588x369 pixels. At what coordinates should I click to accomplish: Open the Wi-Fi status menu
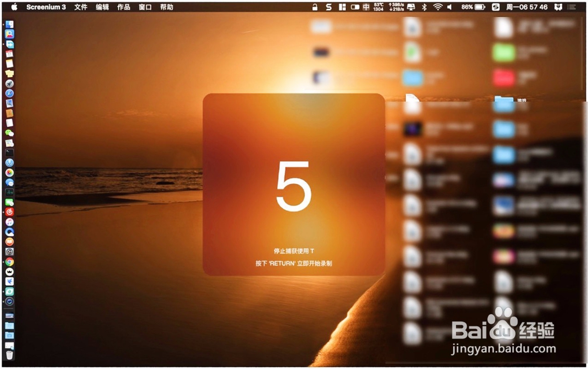[x=437, y=6]
